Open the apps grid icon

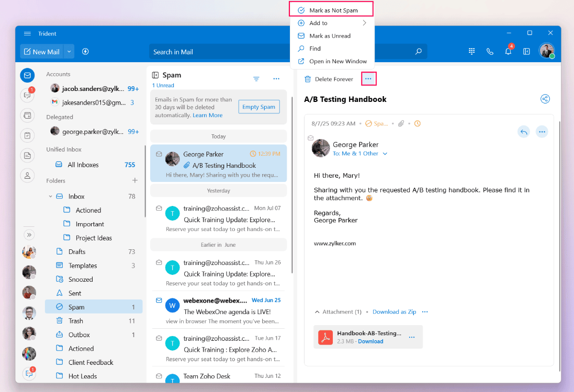pos(471,52)
